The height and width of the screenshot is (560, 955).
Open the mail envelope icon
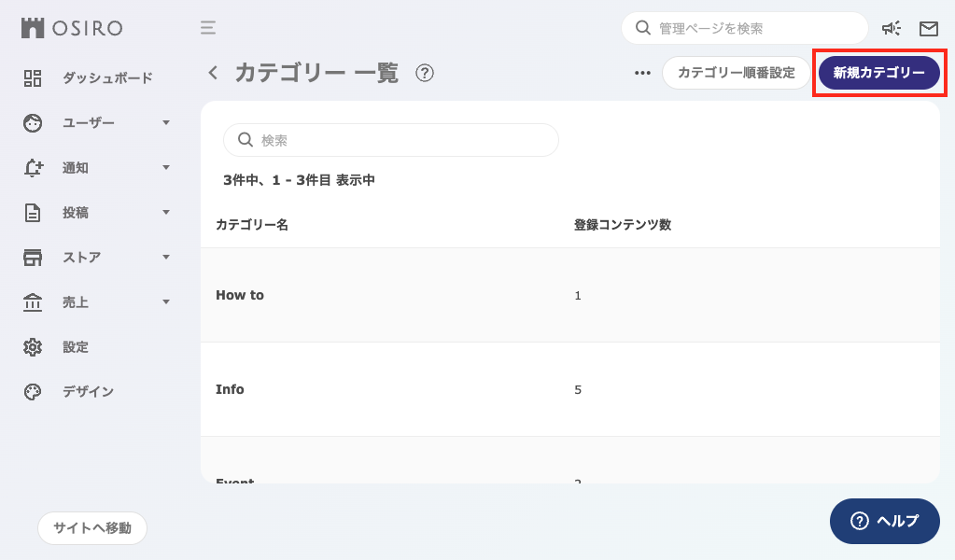(928, 28)
